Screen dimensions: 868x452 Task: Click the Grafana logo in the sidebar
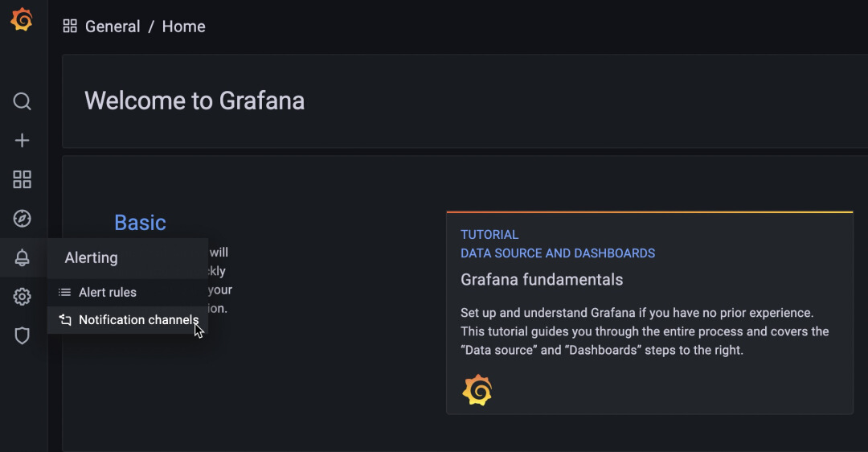coord(22,19)
